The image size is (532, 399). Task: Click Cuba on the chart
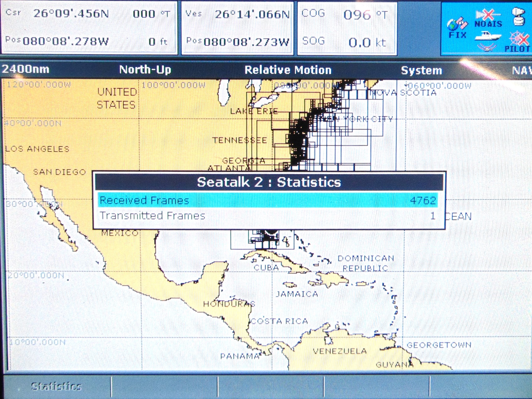(x=266, y=267)
